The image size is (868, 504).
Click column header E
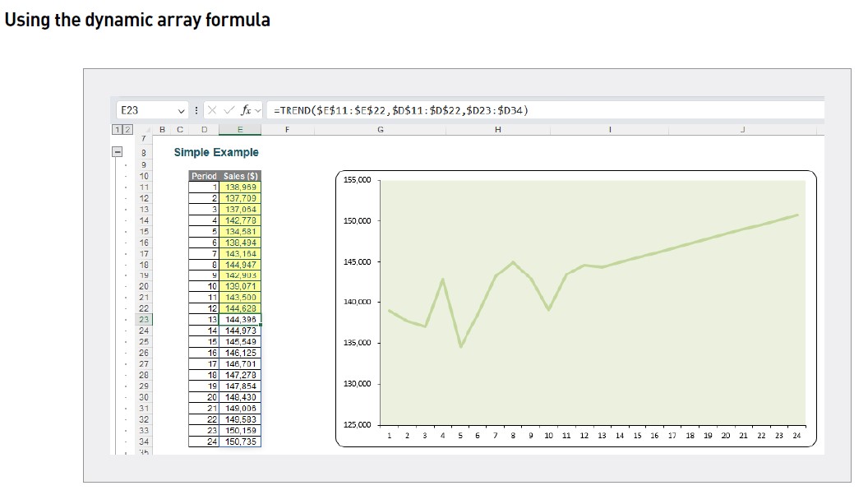click(x=240, y=129)
